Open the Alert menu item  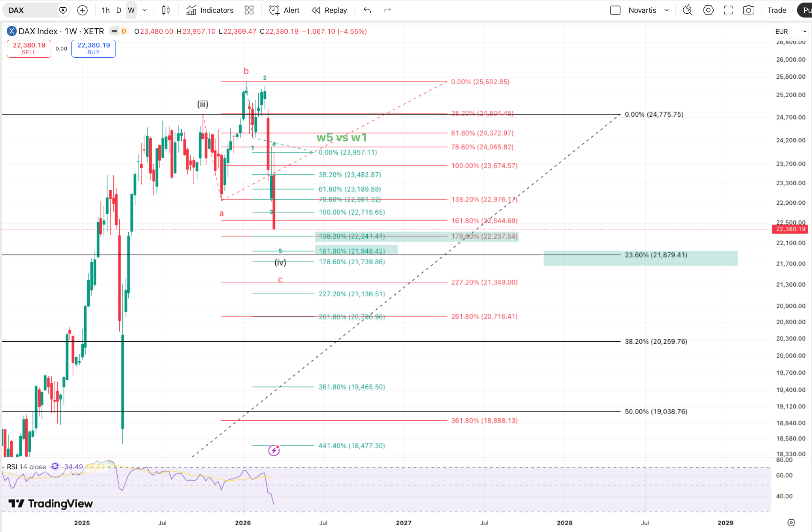(284, 10)
